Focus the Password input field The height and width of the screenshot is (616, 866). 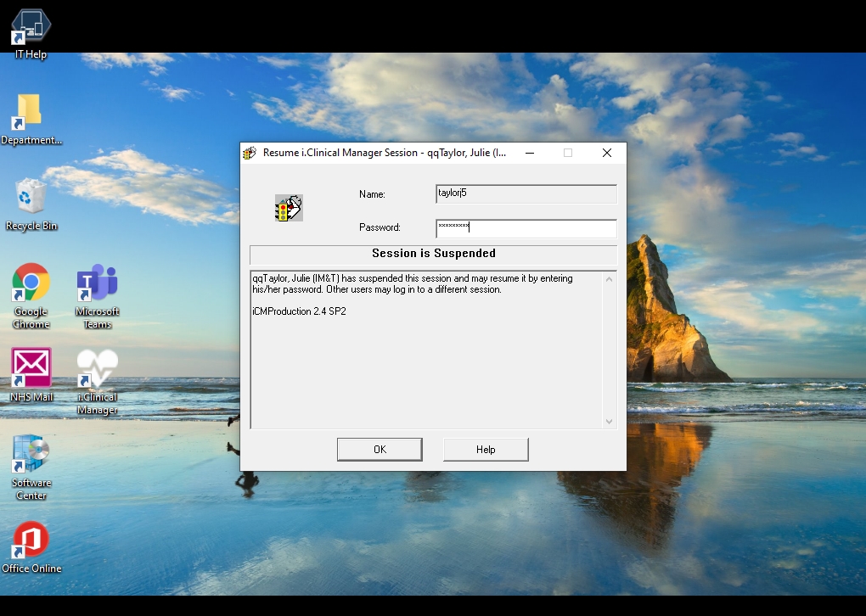pos(526,228)
